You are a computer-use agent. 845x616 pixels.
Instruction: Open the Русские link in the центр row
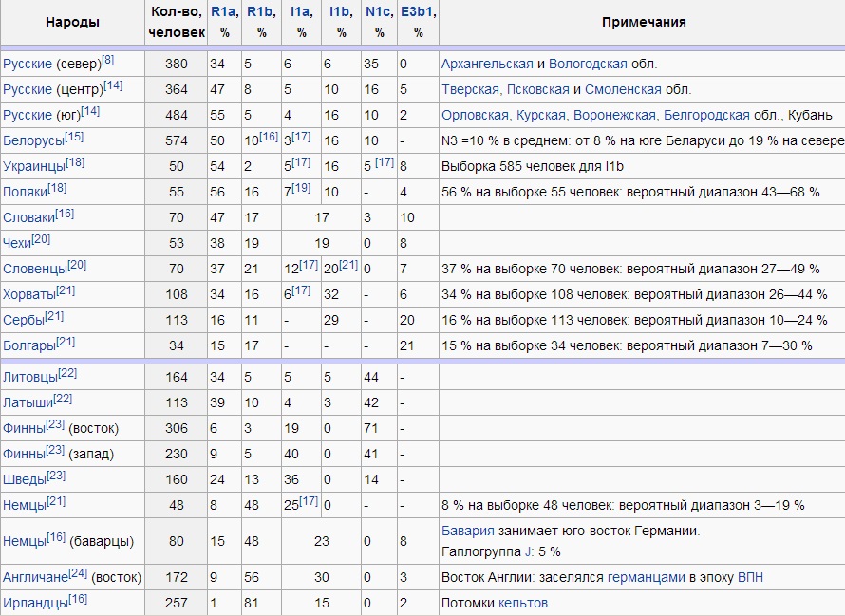(x=28, y=89)
